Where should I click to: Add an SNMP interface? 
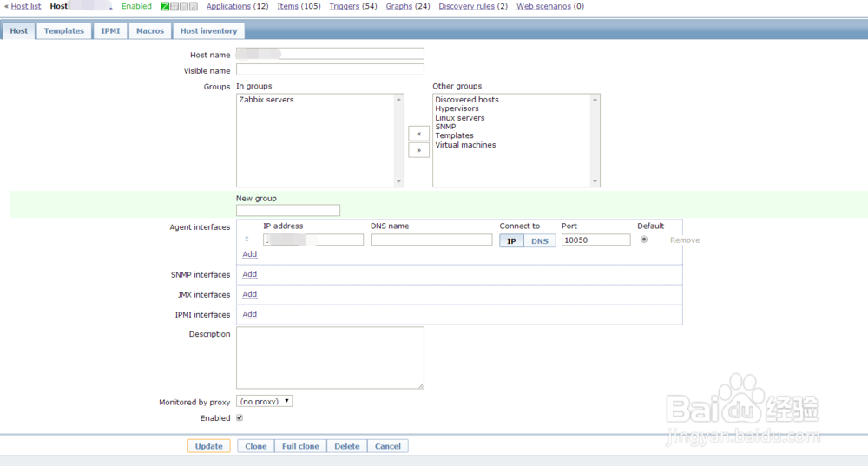250,274
